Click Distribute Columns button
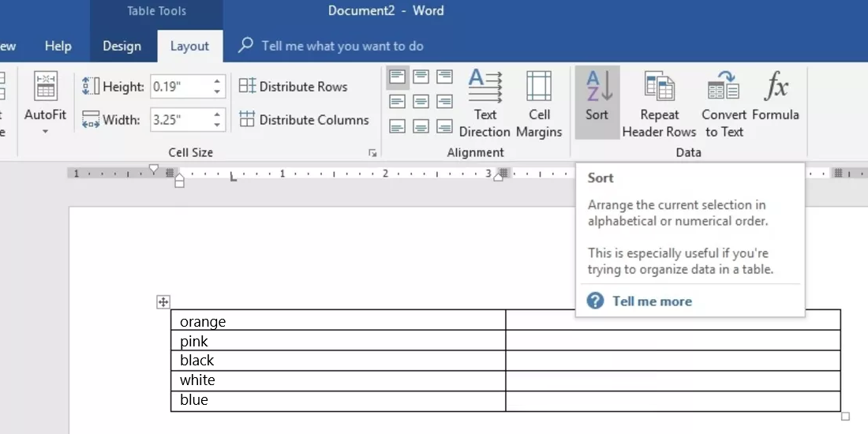The image size is (868, 434). (304, 120)
